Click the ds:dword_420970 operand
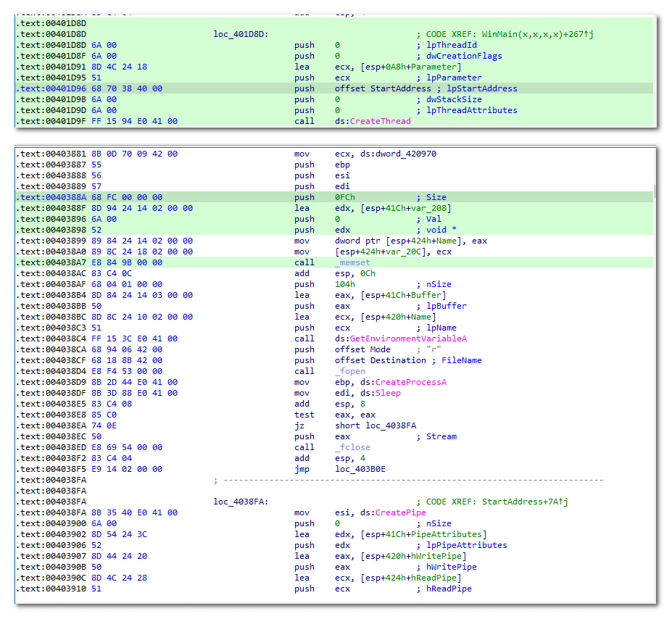 point(398,154)
